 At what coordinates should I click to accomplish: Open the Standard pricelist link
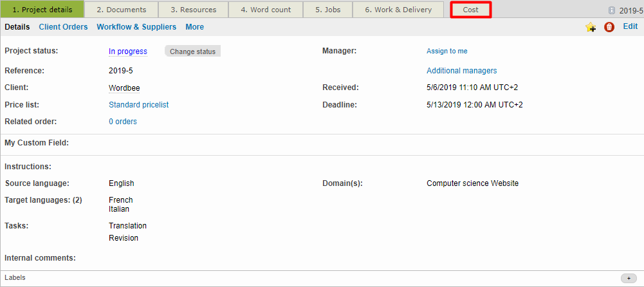tap(138, 105)
